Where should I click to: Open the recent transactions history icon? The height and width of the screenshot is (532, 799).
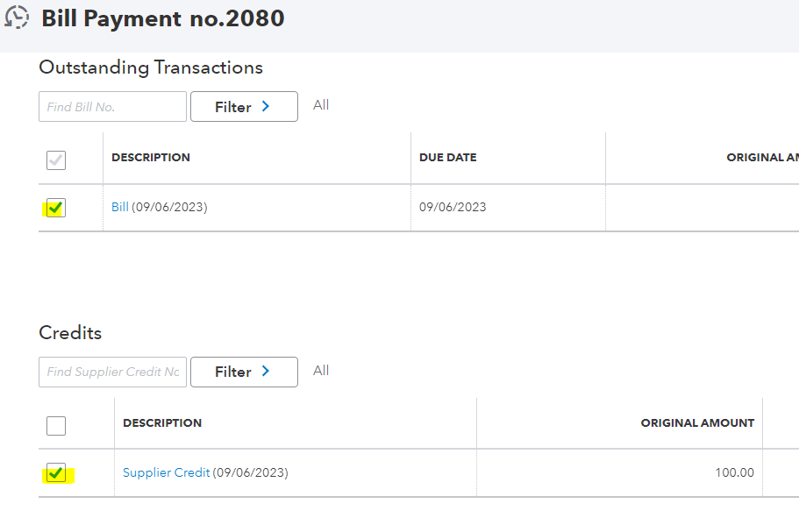coord(17,18)
